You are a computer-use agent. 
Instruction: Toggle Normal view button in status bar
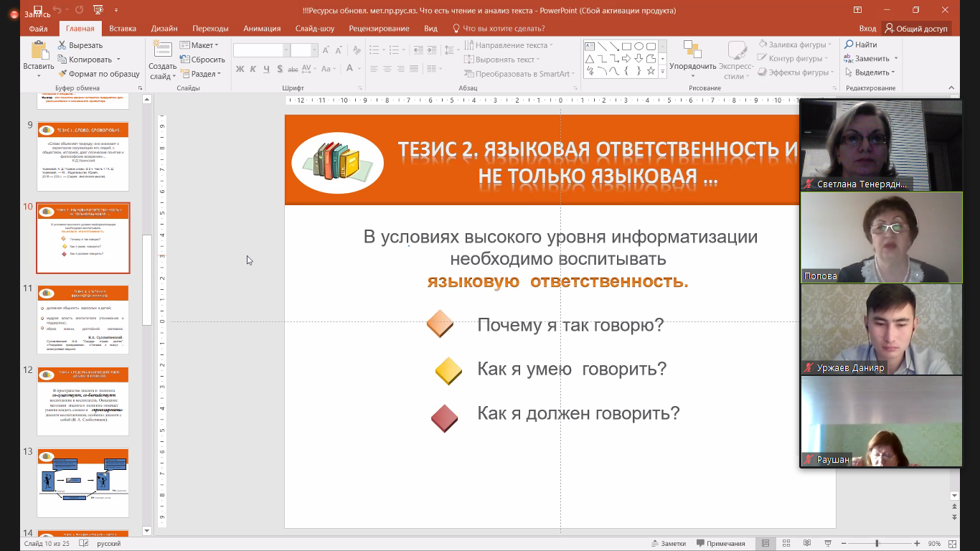[766, 543]
